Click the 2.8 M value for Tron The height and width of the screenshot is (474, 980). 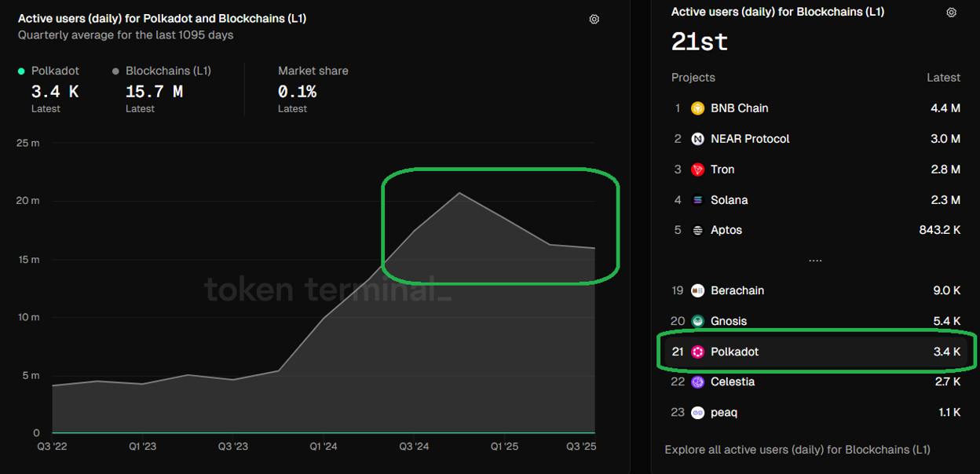945,170
